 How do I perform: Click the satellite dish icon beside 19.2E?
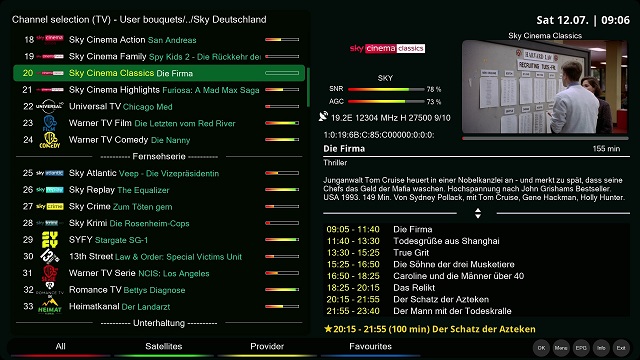(x=323, y=117)
